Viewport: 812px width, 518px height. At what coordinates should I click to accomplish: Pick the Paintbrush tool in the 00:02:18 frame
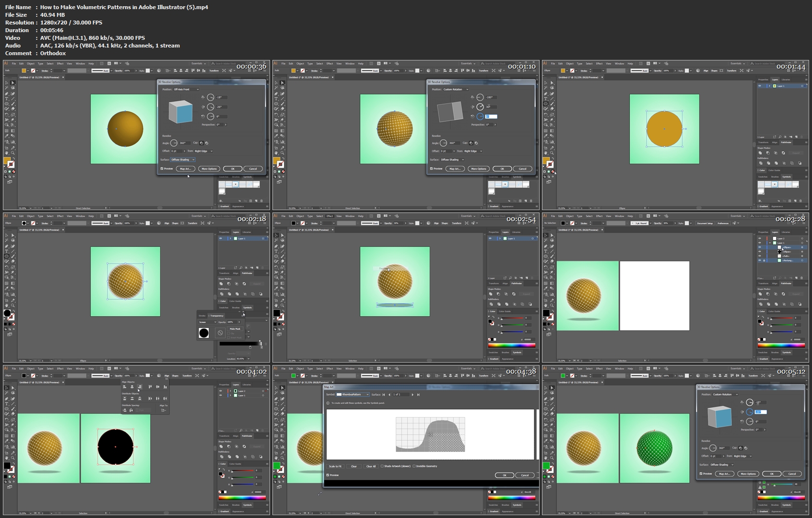(13, 256)
